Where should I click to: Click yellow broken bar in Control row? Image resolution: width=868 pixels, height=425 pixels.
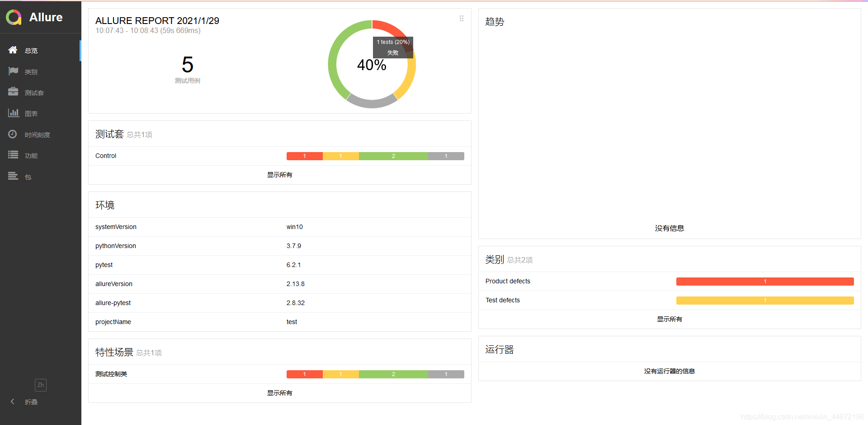click(341, 156)
